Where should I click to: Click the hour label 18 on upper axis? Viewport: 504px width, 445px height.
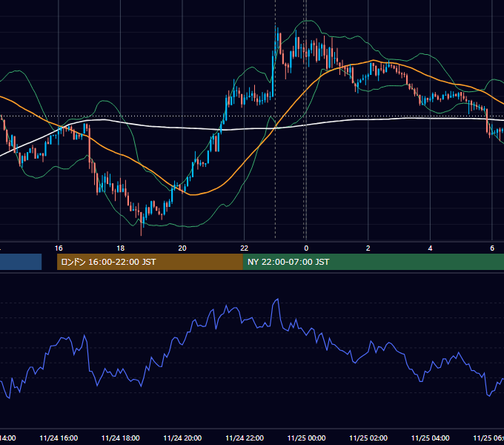pos(121,248)
